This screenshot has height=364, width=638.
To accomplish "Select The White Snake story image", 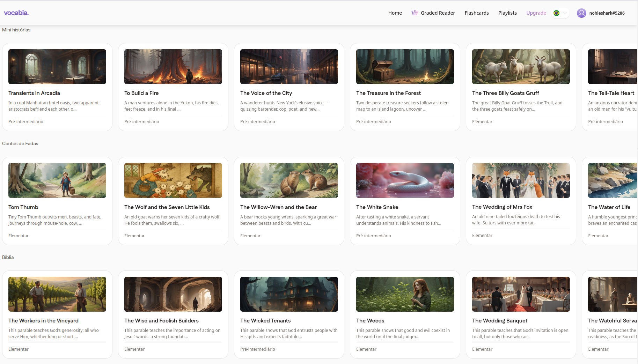I will tap(405, 180).
